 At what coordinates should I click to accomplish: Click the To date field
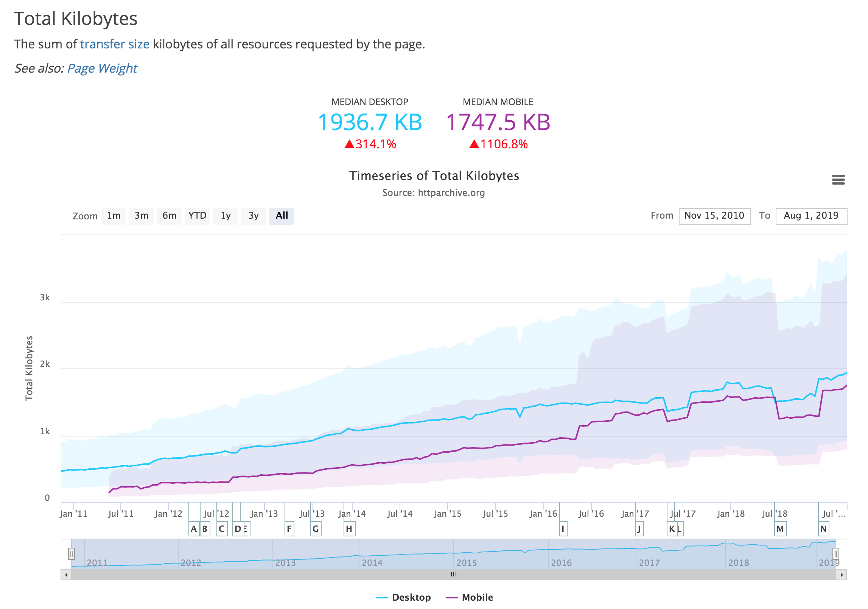[811, 216]
